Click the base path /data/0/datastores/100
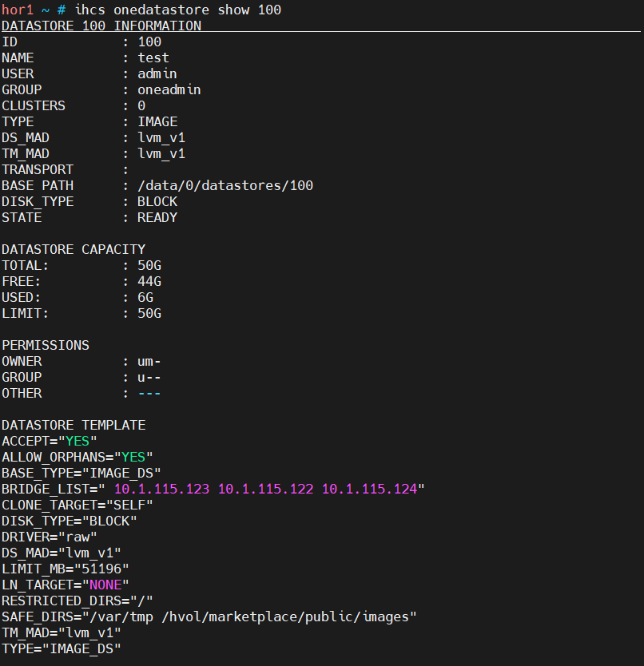 225,185
